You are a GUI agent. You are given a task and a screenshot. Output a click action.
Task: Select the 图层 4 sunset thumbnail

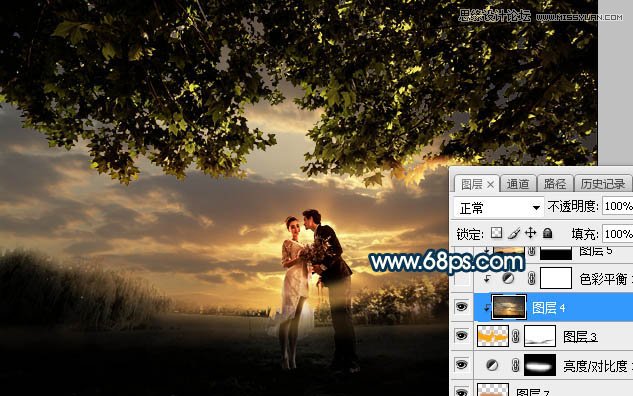pyautogui.click(x=509, y=308)
